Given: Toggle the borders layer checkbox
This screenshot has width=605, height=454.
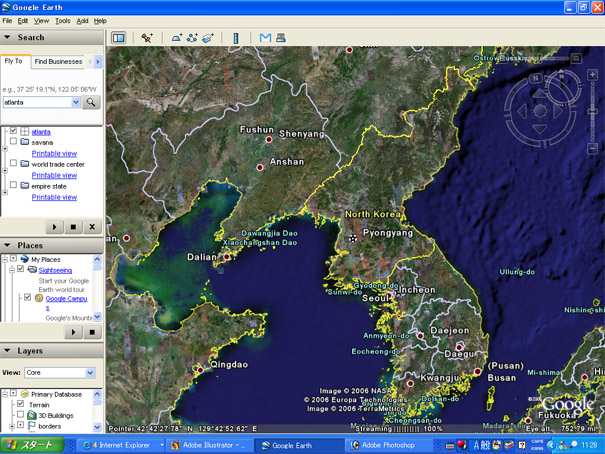Looking at the screenshot, I should [21, 425].
